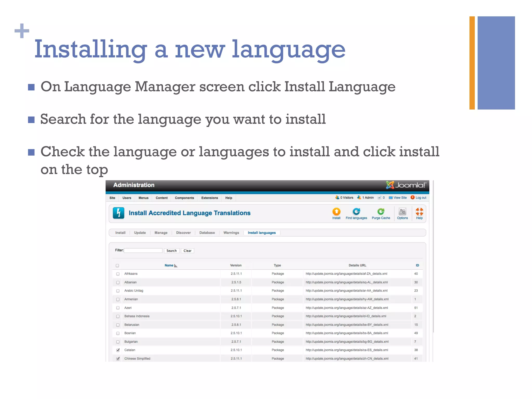Toggle the select-all checkbox in header
This screenshot has width=532, height=399.
[x=117, y=266]
